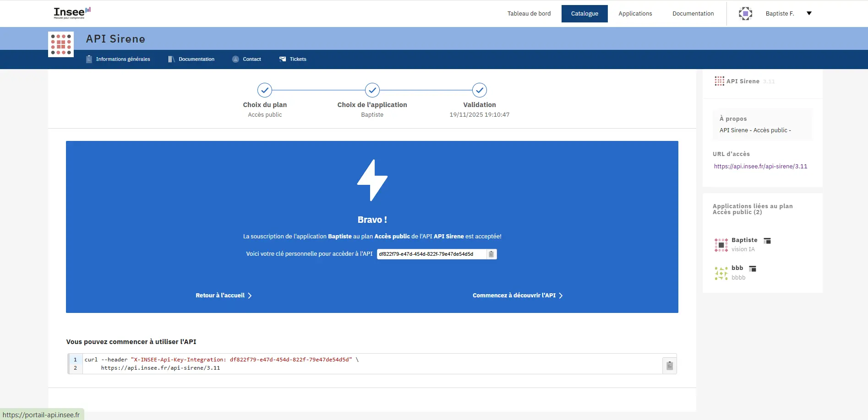Click 'Applications liées au plan' heading

point(753,209)
